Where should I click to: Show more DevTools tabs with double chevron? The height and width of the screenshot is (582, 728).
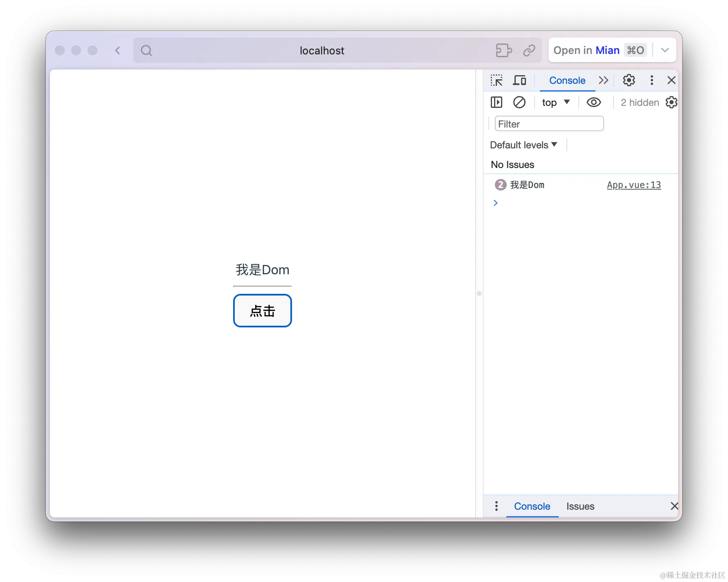(x=604, y=80)
